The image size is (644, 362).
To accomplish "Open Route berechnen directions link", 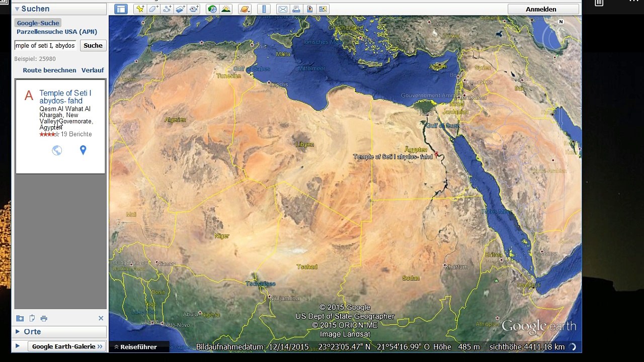I will [49, 70].
